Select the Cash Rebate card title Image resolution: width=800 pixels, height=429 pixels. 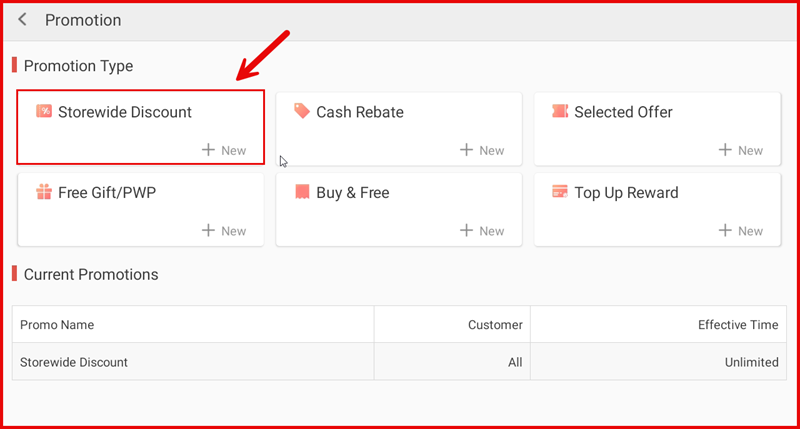360,112
